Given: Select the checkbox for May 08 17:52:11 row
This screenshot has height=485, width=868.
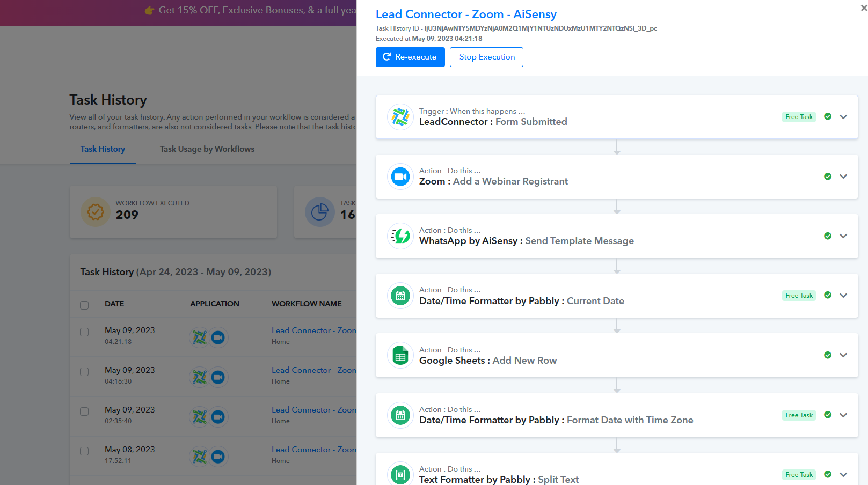Looking at the screenshot, I should 84,451.
